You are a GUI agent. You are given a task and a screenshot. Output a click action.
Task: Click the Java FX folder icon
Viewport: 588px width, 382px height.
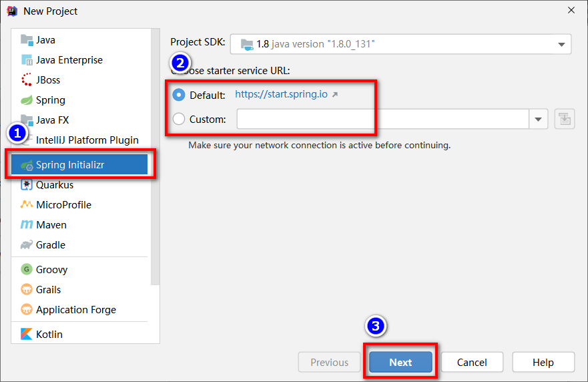click(x=27, y=120)
